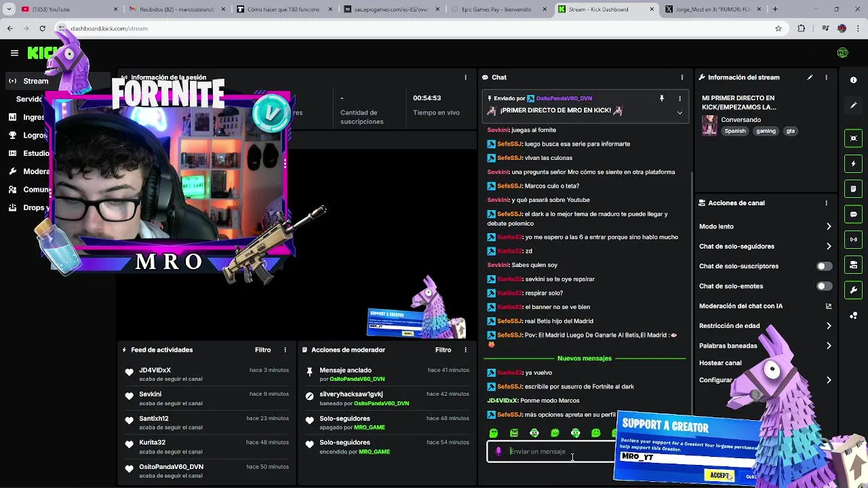Open the Chat panel three-dot menu
Viewport: 868px width, 488px height.
[682, 77]
